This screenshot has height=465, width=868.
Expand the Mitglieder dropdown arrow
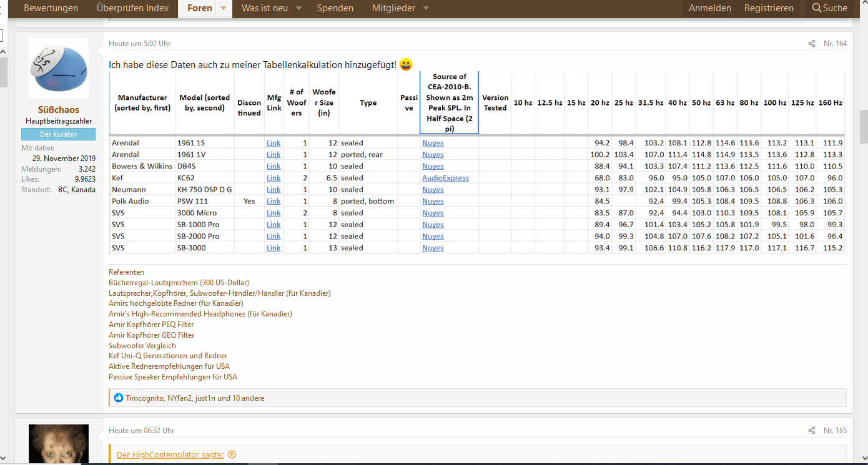(x=427, y=9)
